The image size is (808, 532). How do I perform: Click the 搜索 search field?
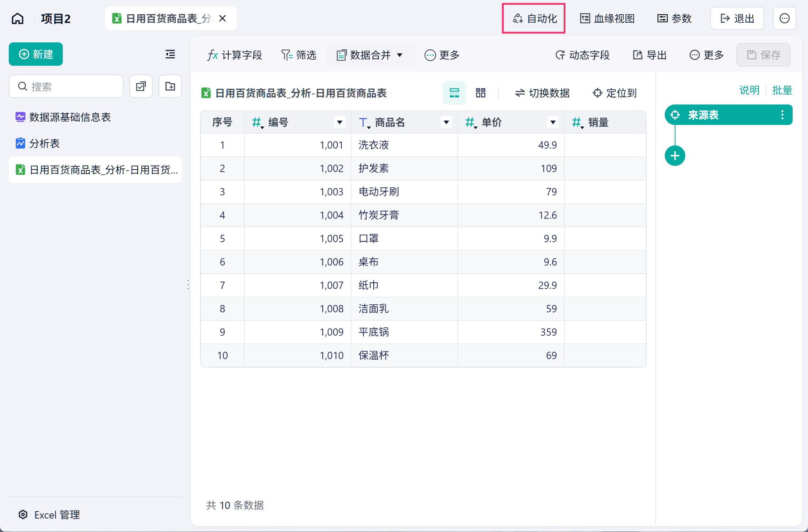tap(66, 87)
